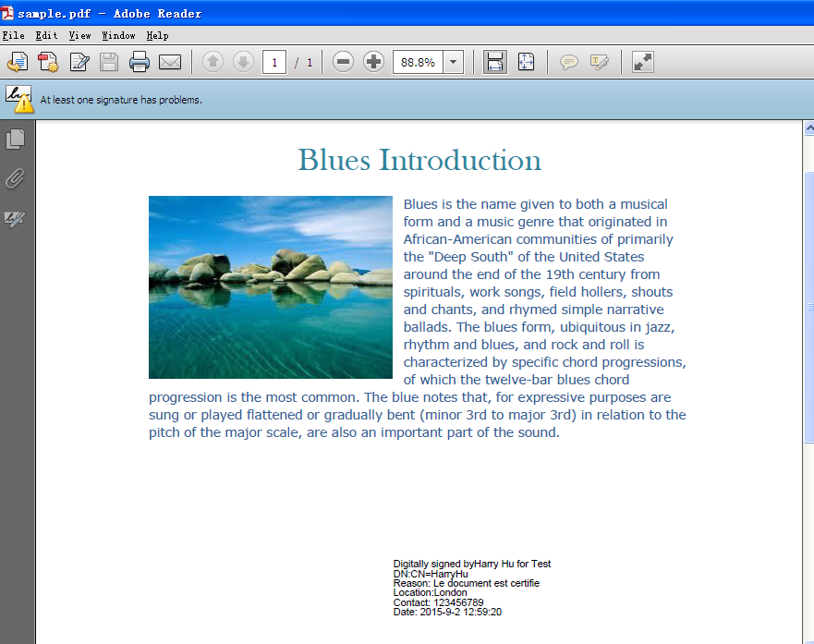
Task: Click the total page count '/ 1'
Action: [x=304, y=63]
